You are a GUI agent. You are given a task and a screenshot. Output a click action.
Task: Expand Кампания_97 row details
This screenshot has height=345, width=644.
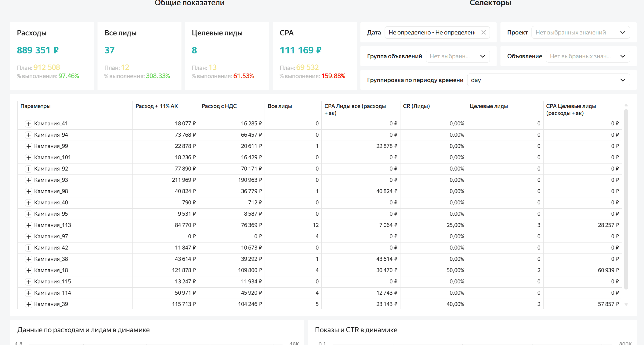[x=29, y=236]
